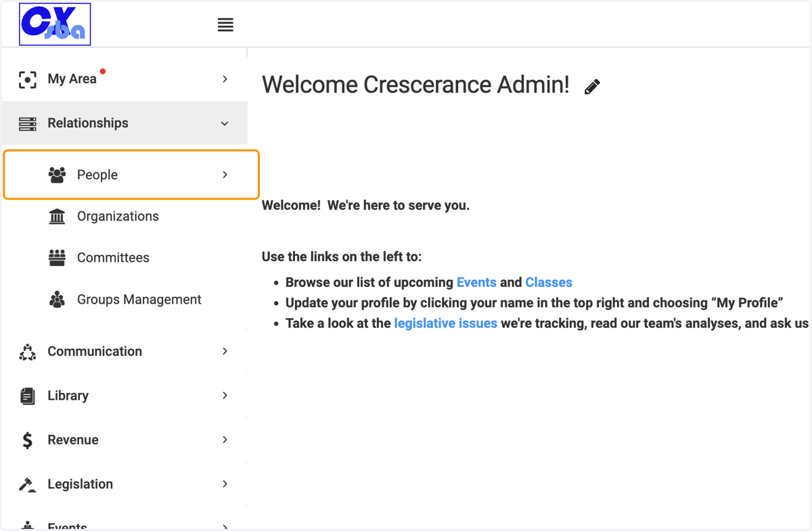This screenshot has width=812, height=531.
Task: Expand the Revenue chevron
Action: tap(225, 440)
